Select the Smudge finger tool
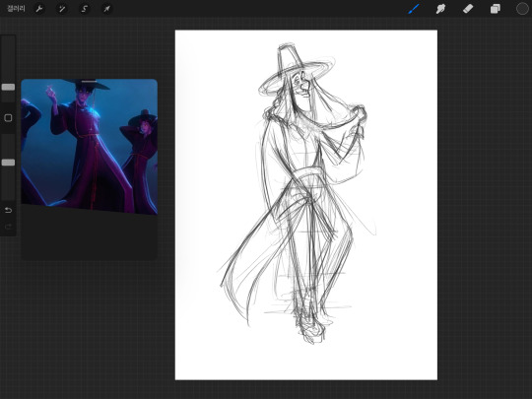The height and width of the screenshot is (399, 532). [440, 9]
